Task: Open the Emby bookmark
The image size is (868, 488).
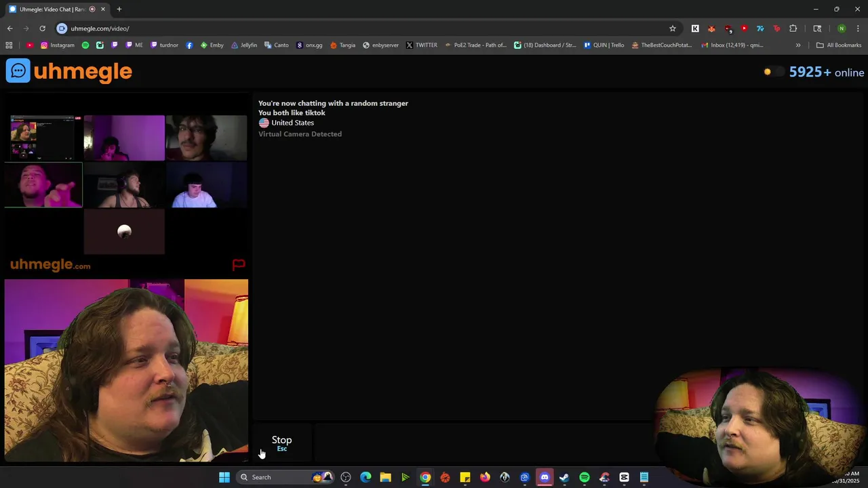Action: click(x=212, y=45)
